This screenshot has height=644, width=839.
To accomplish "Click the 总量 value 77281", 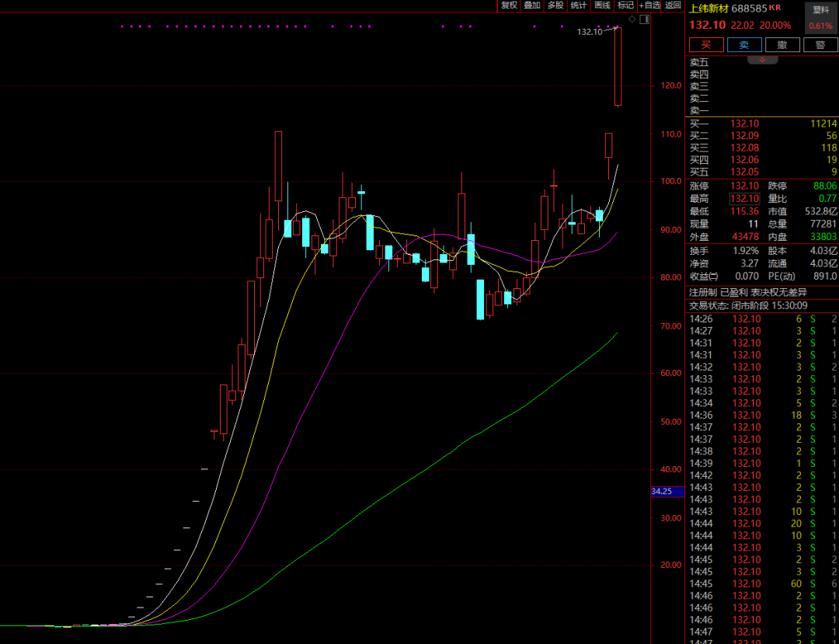I will 823,224.
